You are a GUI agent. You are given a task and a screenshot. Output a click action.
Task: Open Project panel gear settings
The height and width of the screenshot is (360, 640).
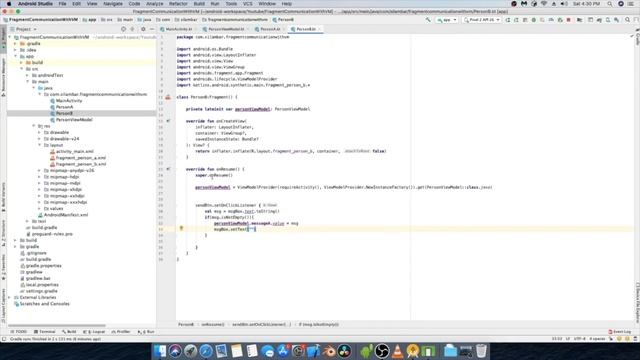[143, 29]
